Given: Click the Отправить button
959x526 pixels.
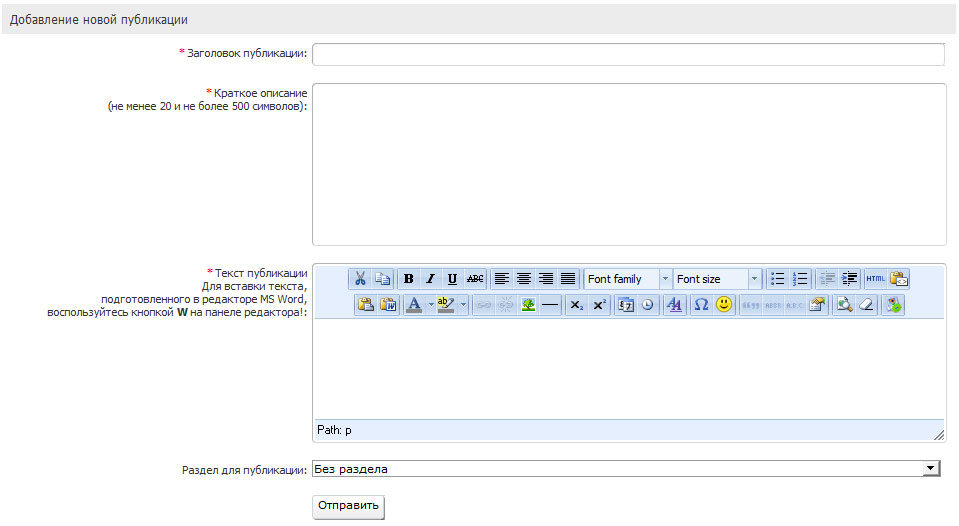Looking at the screenshot, I should [x=349, y=506].
